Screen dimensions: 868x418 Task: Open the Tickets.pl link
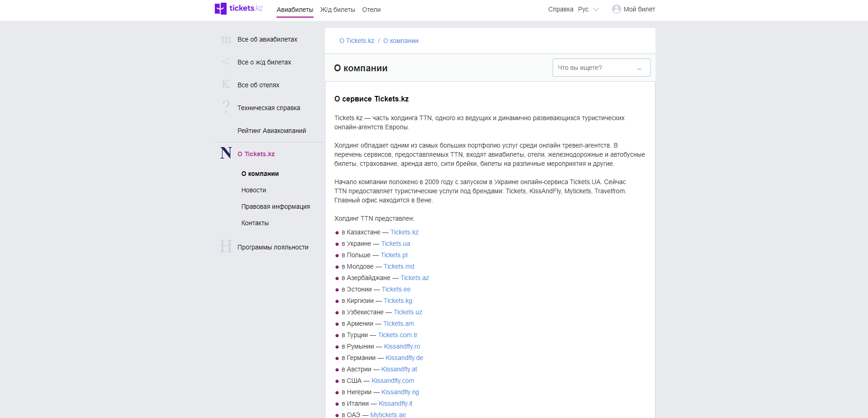pyautogui.click(x=394, y=255)
